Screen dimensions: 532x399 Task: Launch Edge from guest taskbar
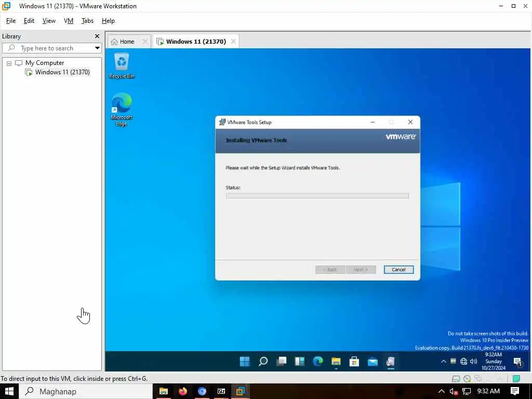point(318,362)
